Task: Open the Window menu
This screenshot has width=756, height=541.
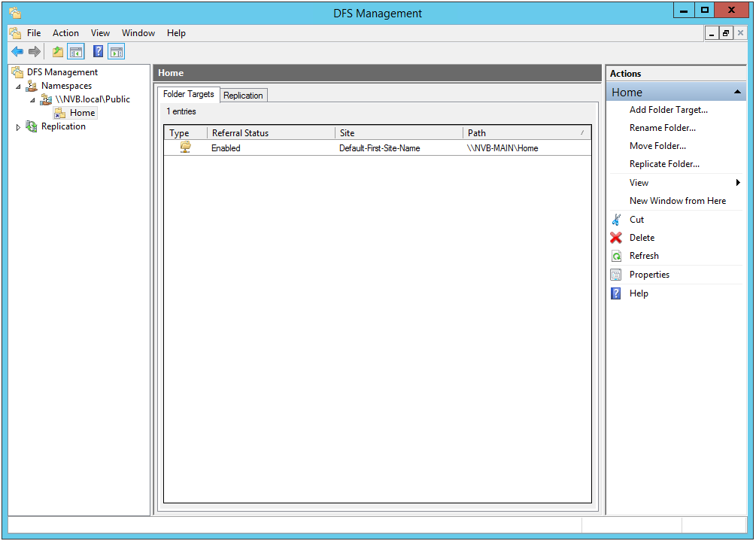Action: (138, 33)
